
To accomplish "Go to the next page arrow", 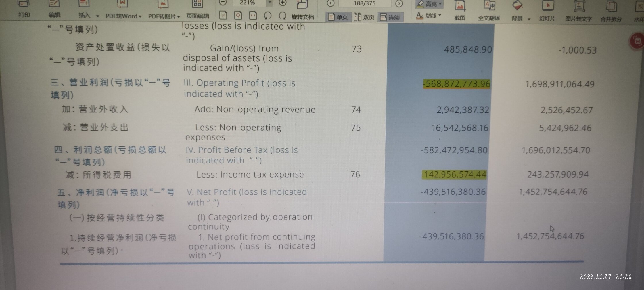I will tap(399, 3).
